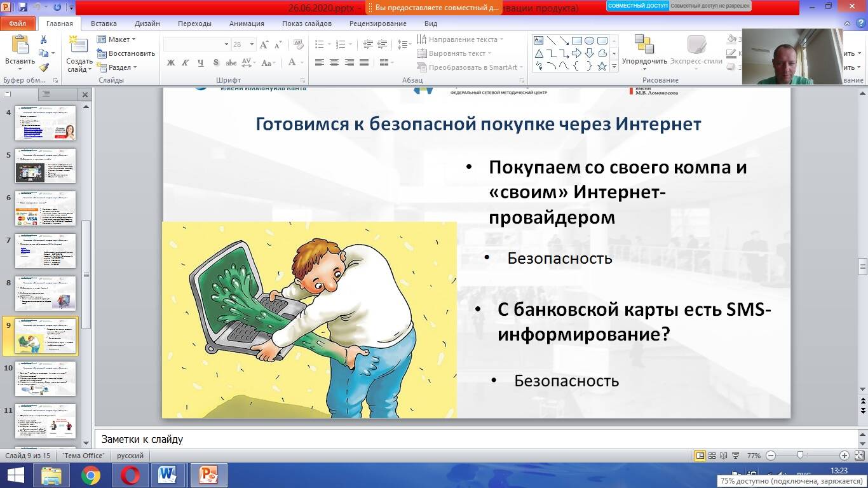
Task: Open the Макет layout dropdown
Action: [116, 39]
